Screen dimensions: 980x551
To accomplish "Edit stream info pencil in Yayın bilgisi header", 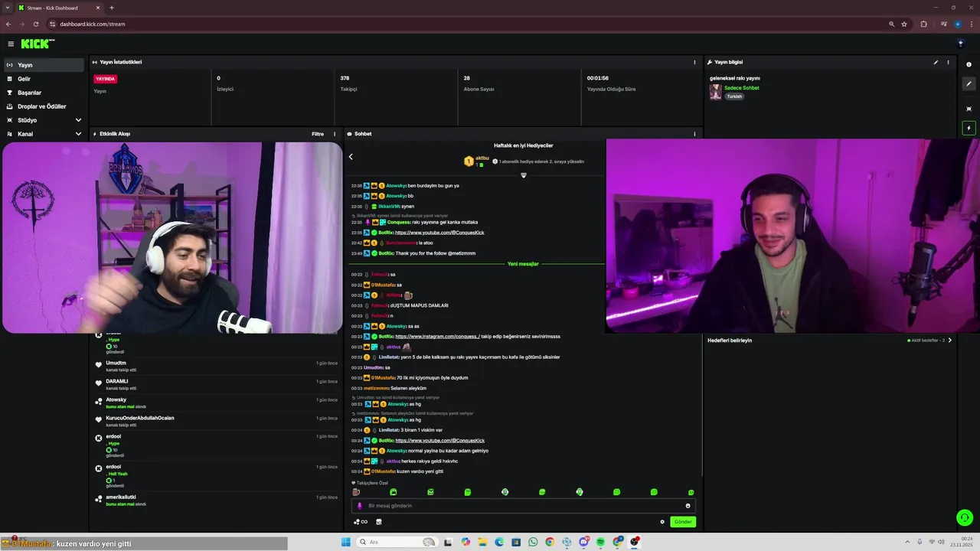I will point(936,62).
